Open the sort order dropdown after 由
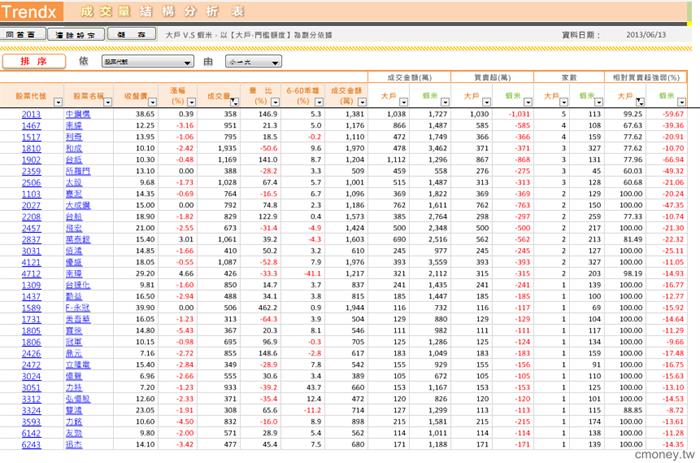The image size is (700, 463). 253,62
